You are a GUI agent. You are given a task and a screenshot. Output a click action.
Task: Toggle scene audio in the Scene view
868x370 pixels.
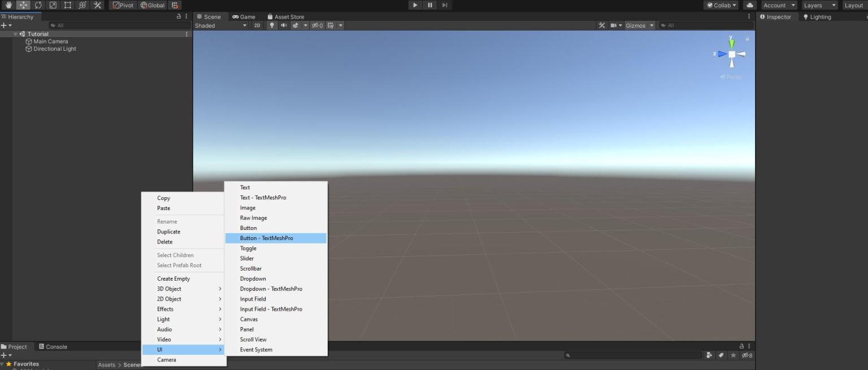coord(283,25)
